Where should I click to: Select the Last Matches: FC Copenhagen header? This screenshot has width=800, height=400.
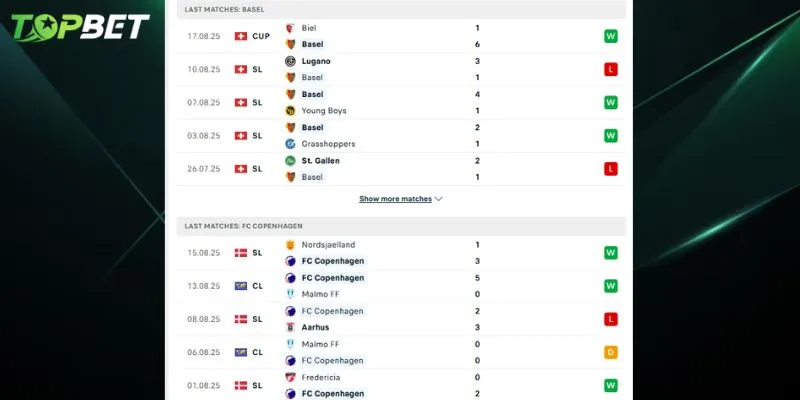pos(243,226)
